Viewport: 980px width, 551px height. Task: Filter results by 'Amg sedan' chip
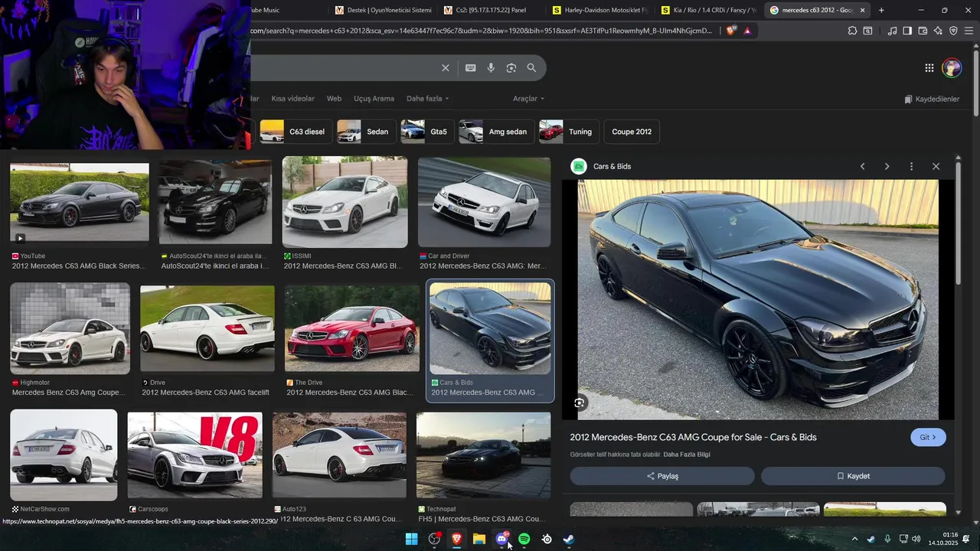[496, 132]
